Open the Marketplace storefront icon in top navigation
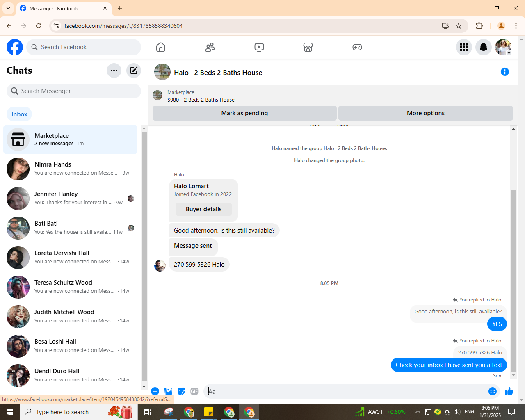The height and width of the screenshot is (420, 525). [308, 47]
